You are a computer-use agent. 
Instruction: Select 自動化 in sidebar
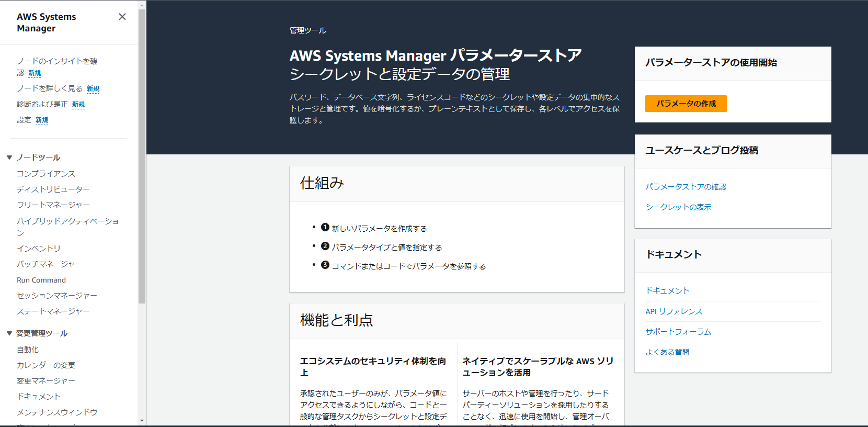28,349
